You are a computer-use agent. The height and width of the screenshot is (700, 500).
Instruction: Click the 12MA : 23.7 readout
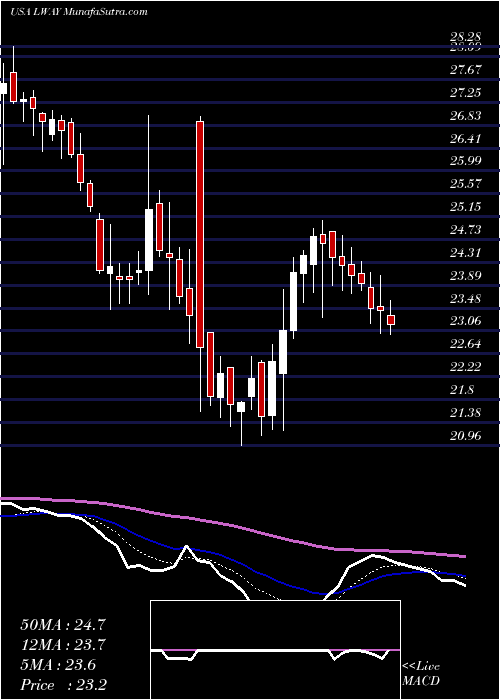pos(63,645)
